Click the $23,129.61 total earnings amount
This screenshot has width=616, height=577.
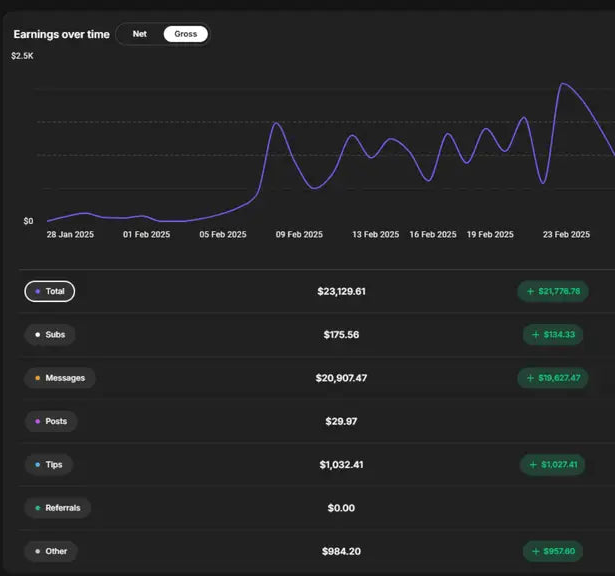tap(341, 292)
